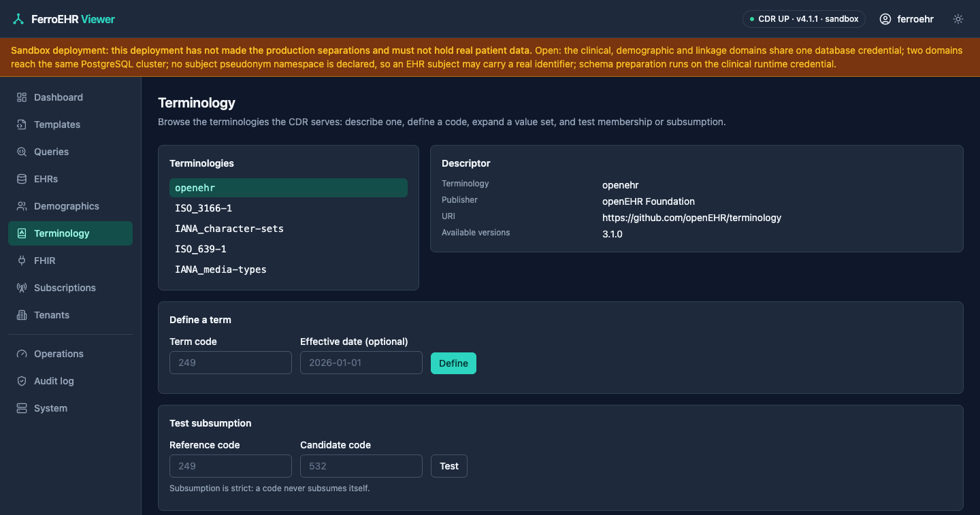Click the CDR UP status badge
The image size is (980, 515).
804,19
